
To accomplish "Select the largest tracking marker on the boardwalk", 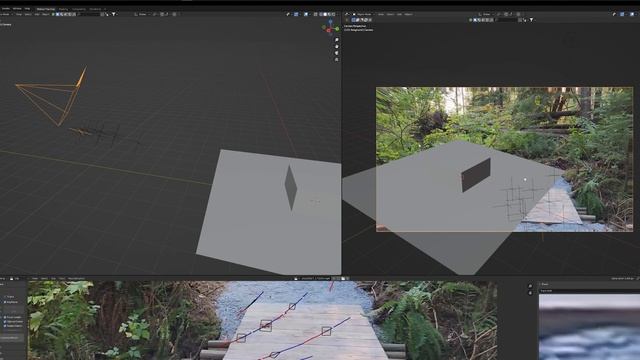I will (x=266, y=325).
